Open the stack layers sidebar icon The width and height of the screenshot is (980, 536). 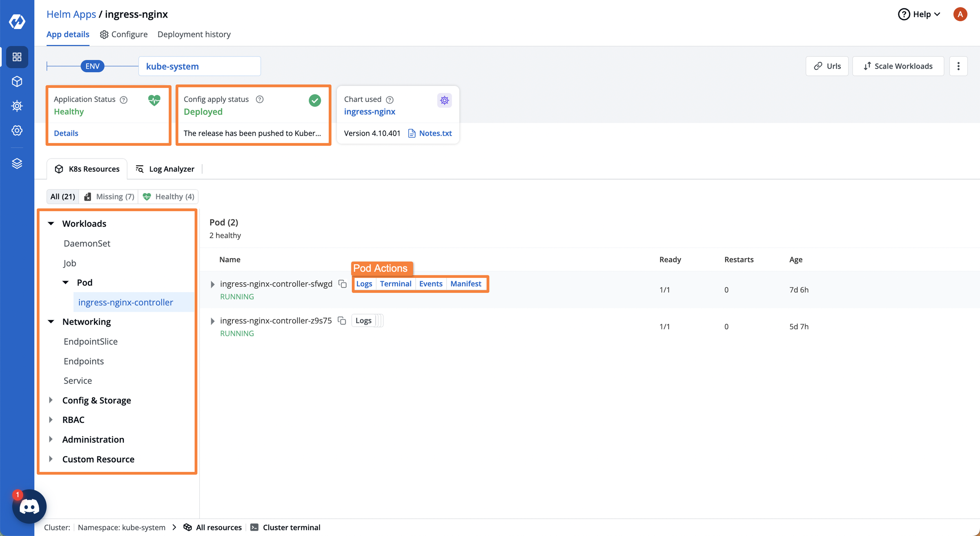pyautogui.click(x=17, y=163)
